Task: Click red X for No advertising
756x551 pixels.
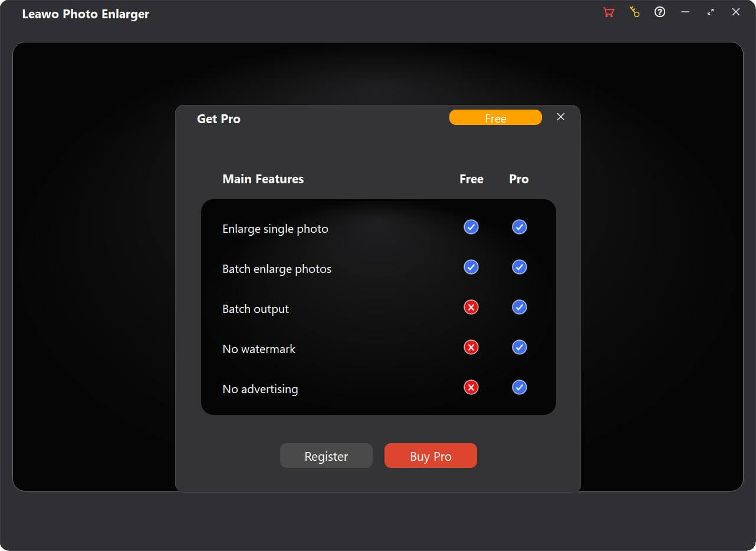Action: pos(471,388)
